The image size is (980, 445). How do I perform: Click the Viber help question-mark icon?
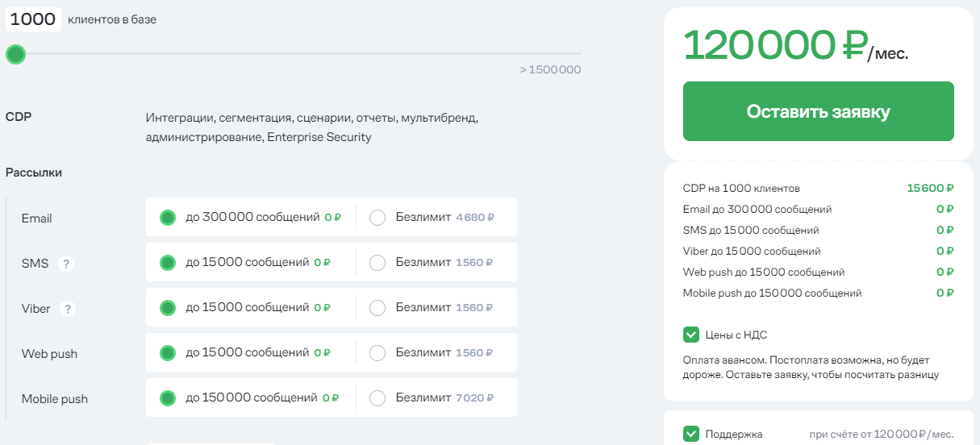[x=67, y=309]
